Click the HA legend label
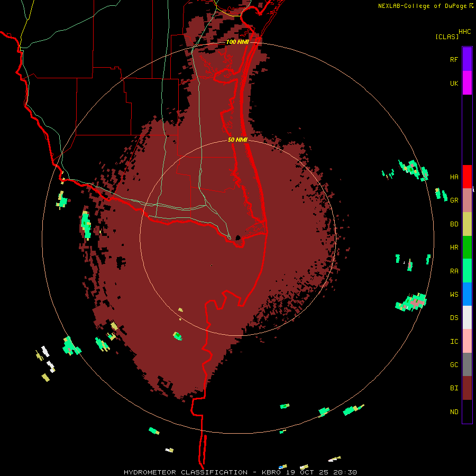Viewport: 476px width, 476px height. click(x=454, y=177)
